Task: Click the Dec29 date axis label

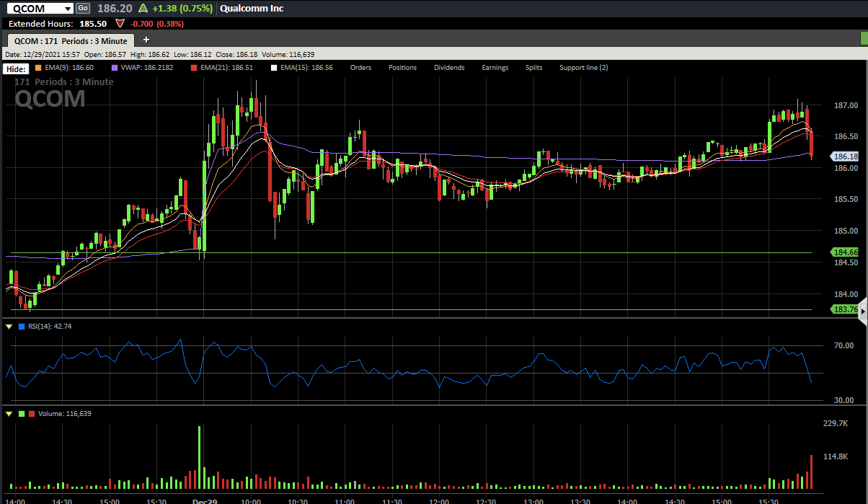Action: [205, 501]
